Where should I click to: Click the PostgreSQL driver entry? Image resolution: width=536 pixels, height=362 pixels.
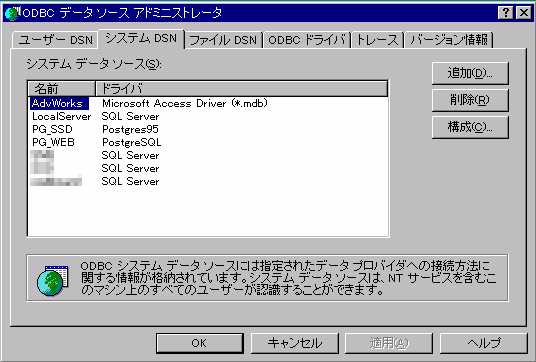click(x=132, y=143)
